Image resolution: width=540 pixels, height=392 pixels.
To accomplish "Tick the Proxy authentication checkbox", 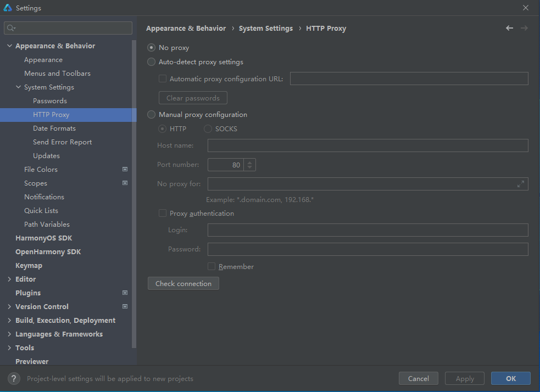I will pyautogui.click(x=163, y=214).
